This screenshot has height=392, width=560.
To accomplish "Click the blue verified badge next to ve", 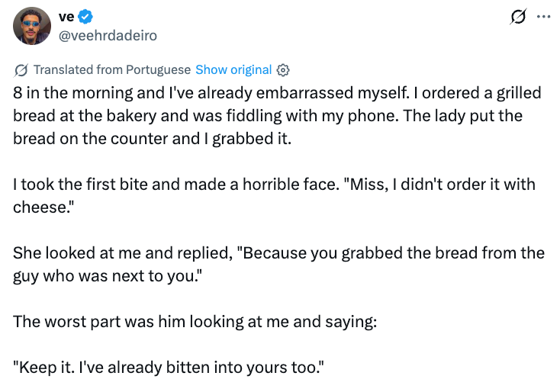I will (x=85, y=17).
